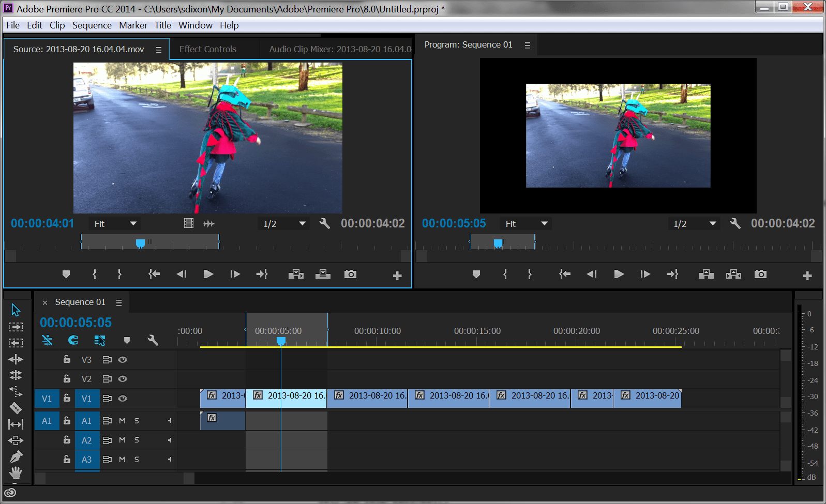
Task: Select the Track Select Forward tool
Action: pyautogui.click(x=16, y=327)
